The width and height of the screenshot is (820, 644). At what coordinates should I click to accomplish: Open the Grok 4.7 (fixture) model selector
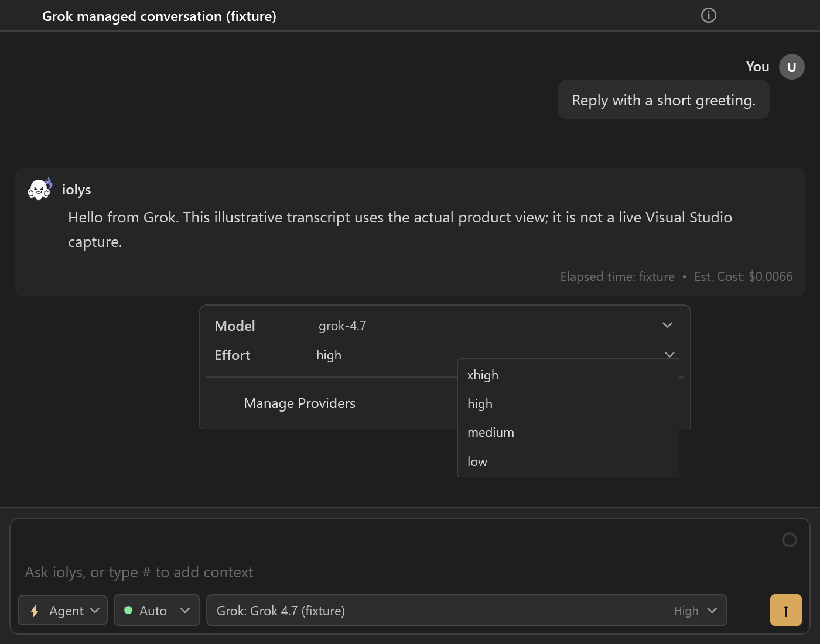click(x=467, y=610)
